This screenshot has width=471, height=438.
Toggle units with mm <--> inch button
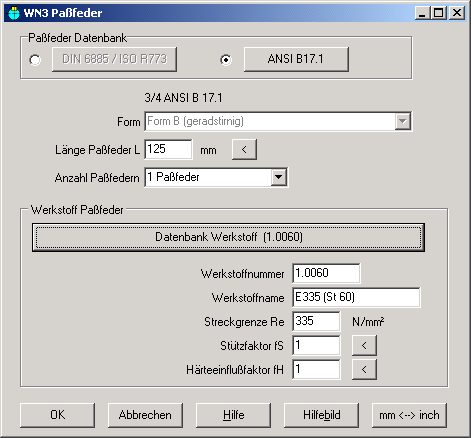[x=409, y=415]
